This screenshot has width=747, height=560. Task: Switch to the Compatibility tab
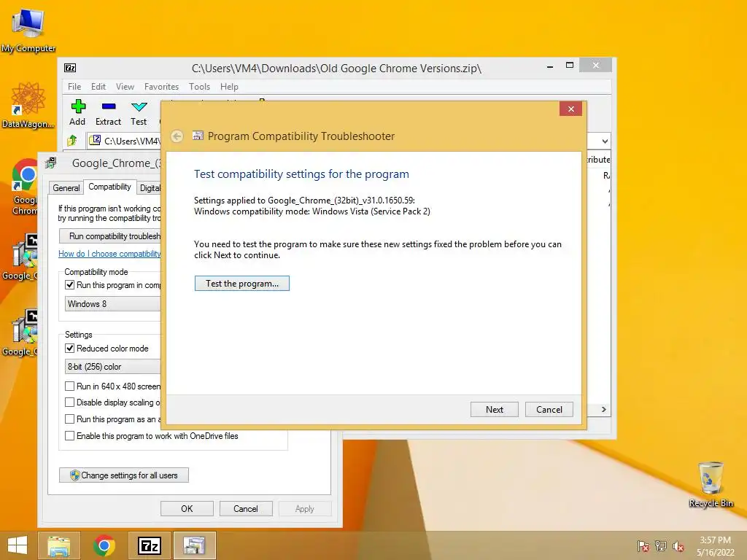[x=109, y=187]
